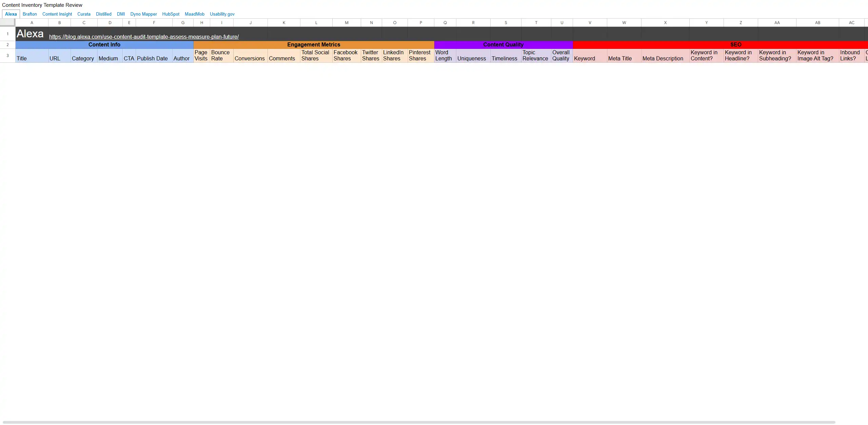
Task: Click the horizontal scrollbar at the bottom
Action: [x=419, y=422]
